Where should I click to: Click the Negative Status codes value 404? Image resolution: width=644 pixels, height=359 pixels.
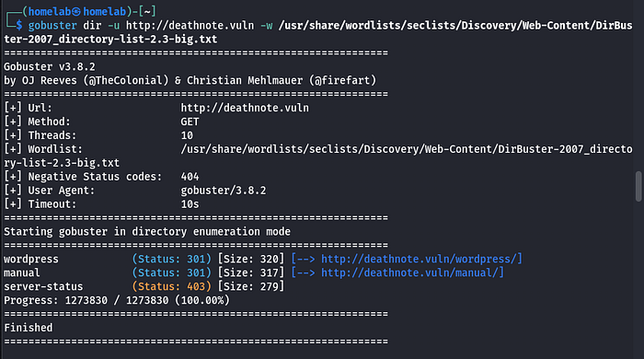190,177
